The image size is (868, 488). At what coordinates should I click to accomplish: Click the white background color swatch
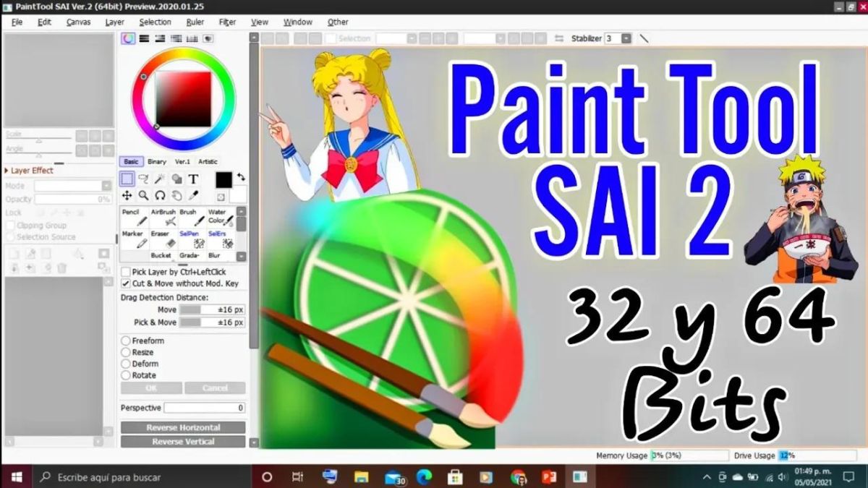pos(238,194)
